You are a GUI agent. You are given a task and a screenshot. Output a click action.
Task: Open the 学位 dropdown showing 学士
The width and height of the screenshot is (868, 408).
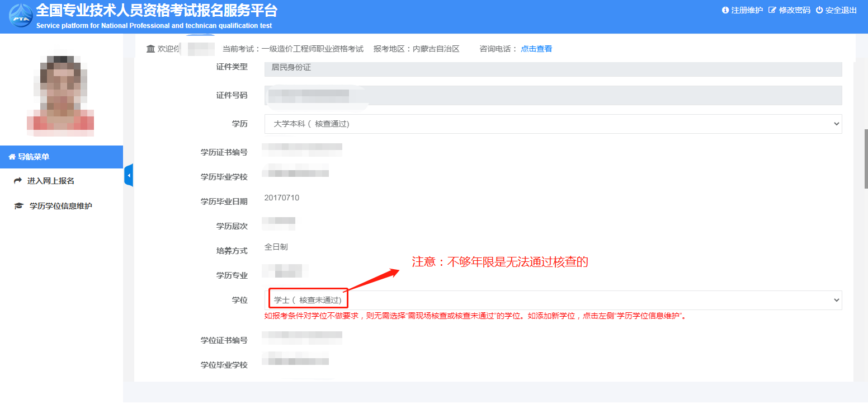(553, 300)
